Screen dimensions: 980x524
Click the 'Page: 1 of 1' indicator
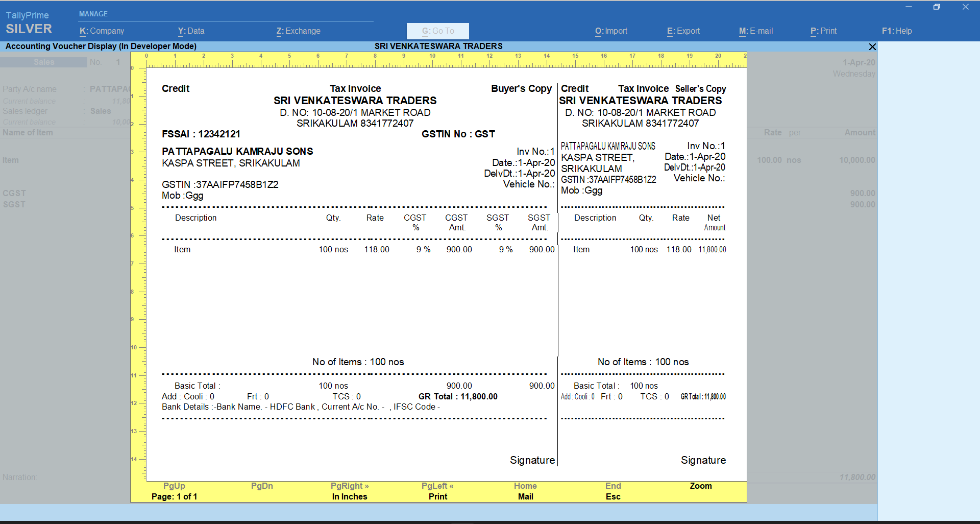pyautogui.click(x=174, y=496)
